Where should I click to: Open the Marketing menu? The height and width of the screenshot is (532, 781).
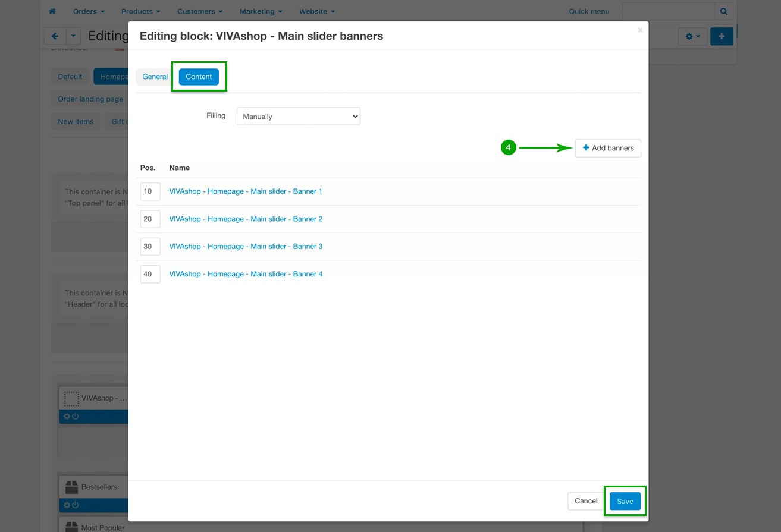point(261,11)
